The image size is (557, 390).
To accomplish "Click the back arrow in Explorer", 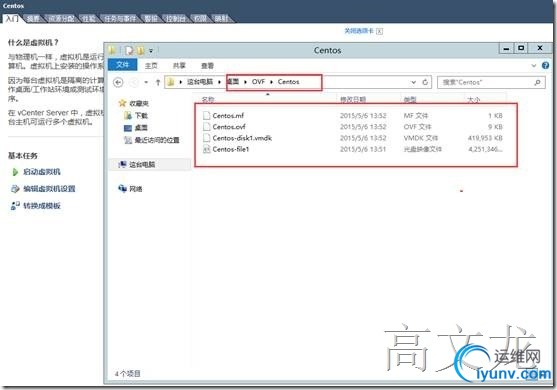I will tap(118, 82).
